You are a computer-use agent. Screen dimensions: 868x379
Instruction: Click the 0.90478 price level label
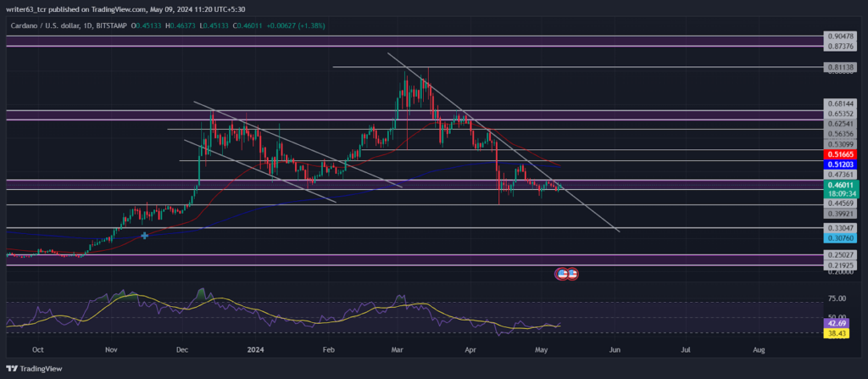click(841, 36)
